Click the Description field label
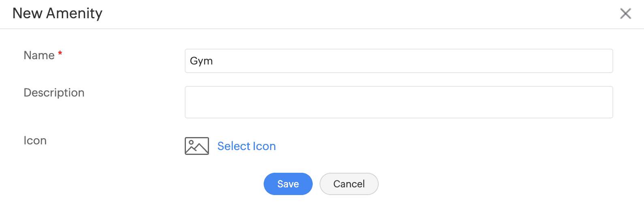 54,92
